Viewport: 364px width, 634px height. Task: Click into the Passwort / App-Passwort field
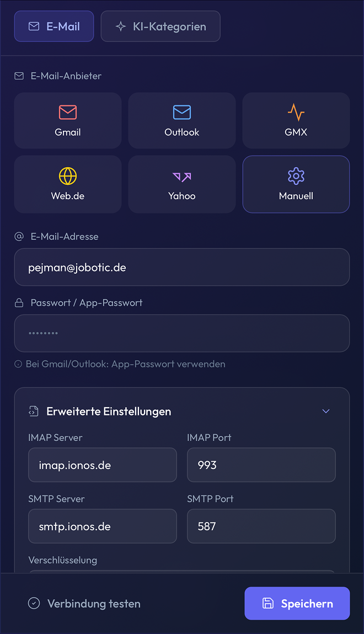click(182, 333)
